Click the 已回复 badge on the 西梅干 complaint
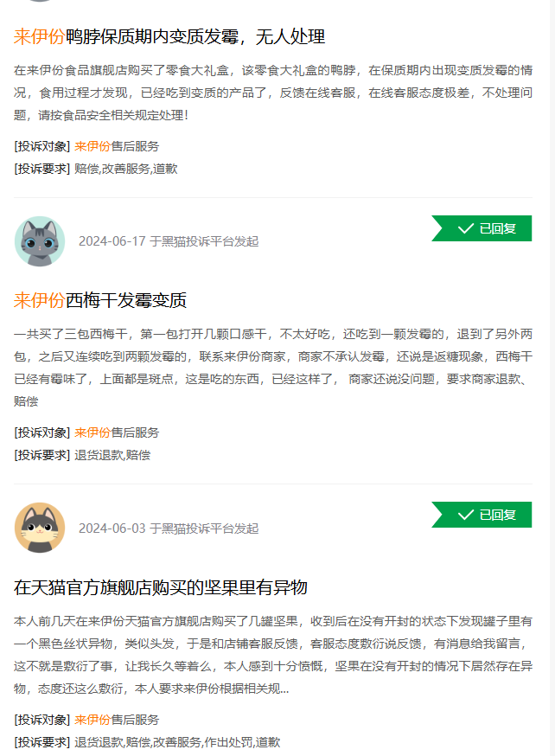This screenshot has width=555, height=756. [x=482, y=228]
